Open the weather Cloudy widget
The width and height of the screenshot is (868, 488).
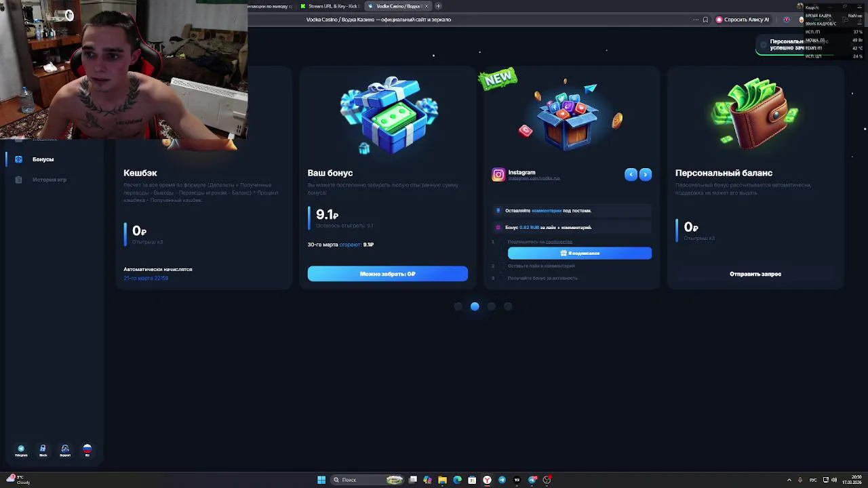[x=17, y=480]
